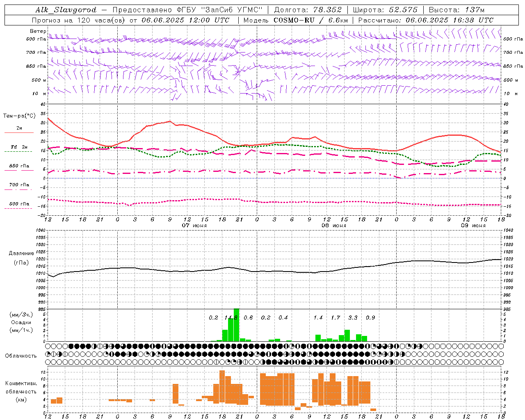Click the 07 июня date label

pyautogui.click(x=194, y=226)
